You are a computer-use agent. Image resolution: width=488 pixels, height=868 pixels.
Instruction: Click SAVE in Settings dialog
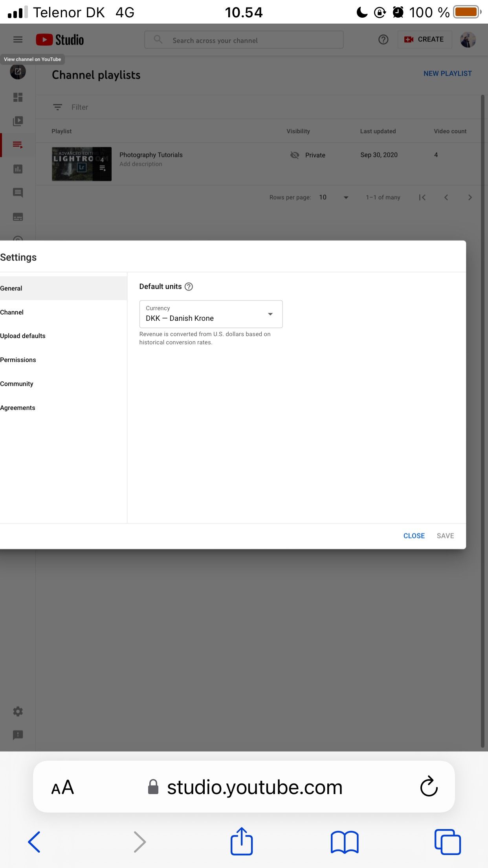pos(445,536)
